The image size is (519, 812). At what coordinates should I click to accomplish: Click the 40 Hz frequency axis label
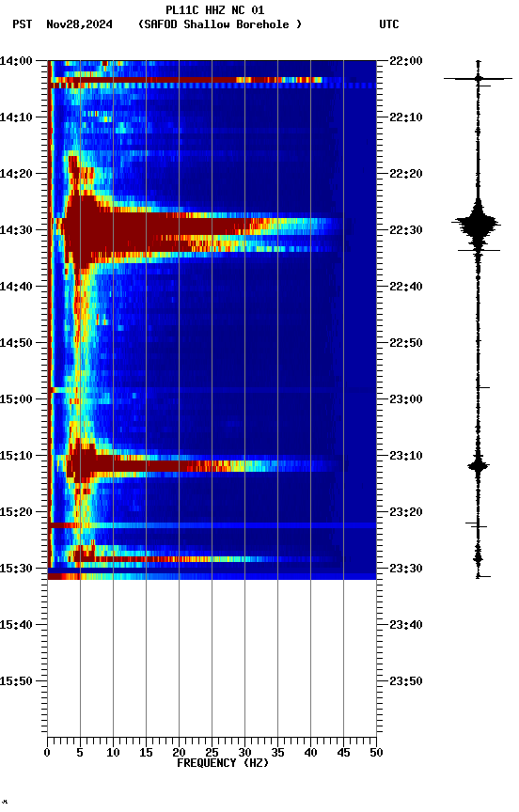tap(310, 753)
